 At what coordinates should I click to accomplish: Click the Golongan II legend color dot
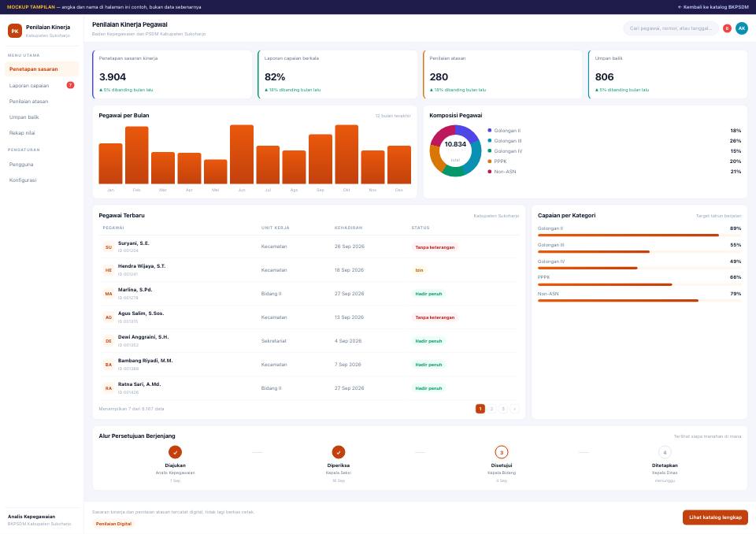tap(489, 130)
